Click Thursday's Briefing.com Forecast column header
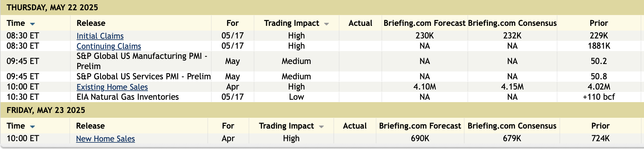 [424, 23]
